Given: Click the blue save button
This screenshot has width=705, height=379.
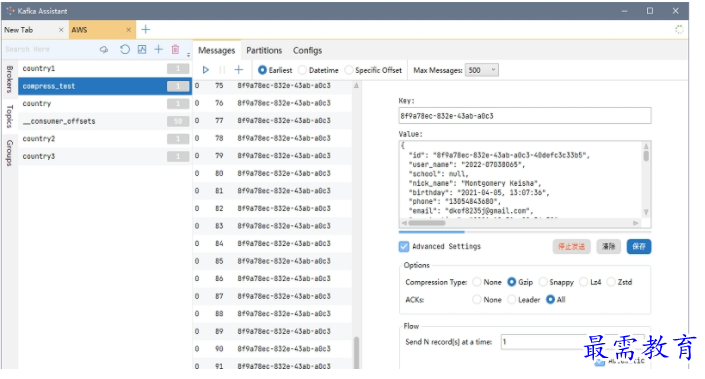Looking at the screenshot, I should pos(639,246).
